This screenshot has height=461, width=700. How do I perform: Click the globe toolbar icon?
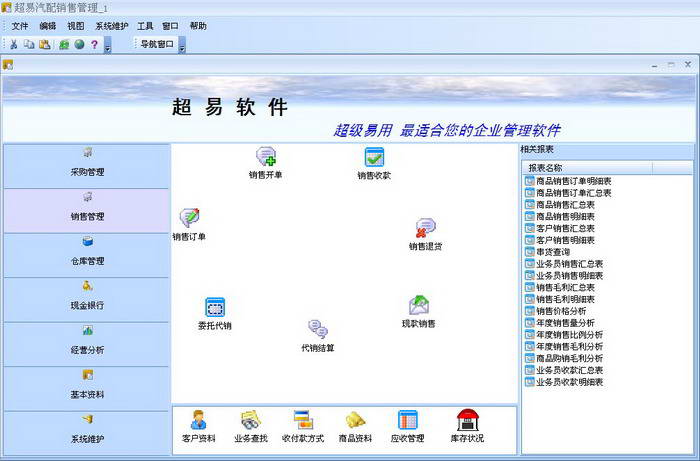(79, 44)
